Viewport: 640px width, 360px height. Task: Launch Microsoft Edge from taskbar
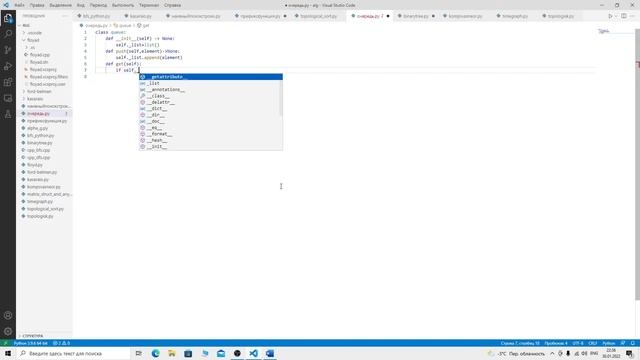coord(156,353)
